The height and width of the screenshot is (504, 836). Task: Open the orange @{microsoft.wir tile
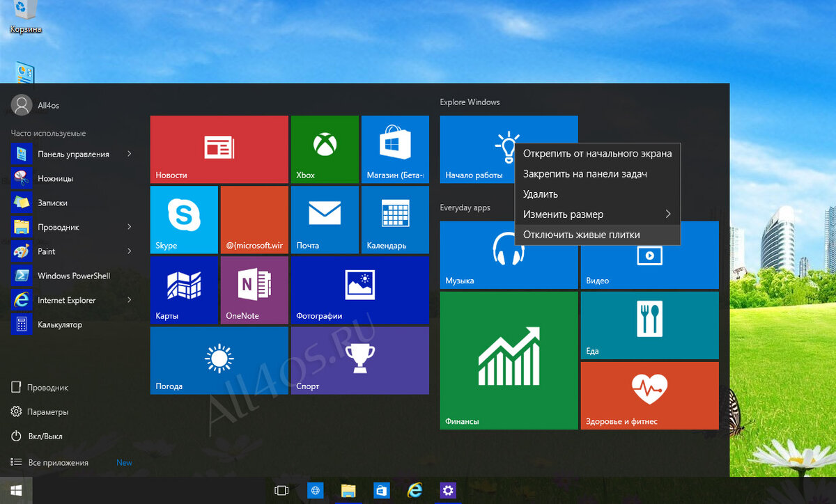pos(254,219)
